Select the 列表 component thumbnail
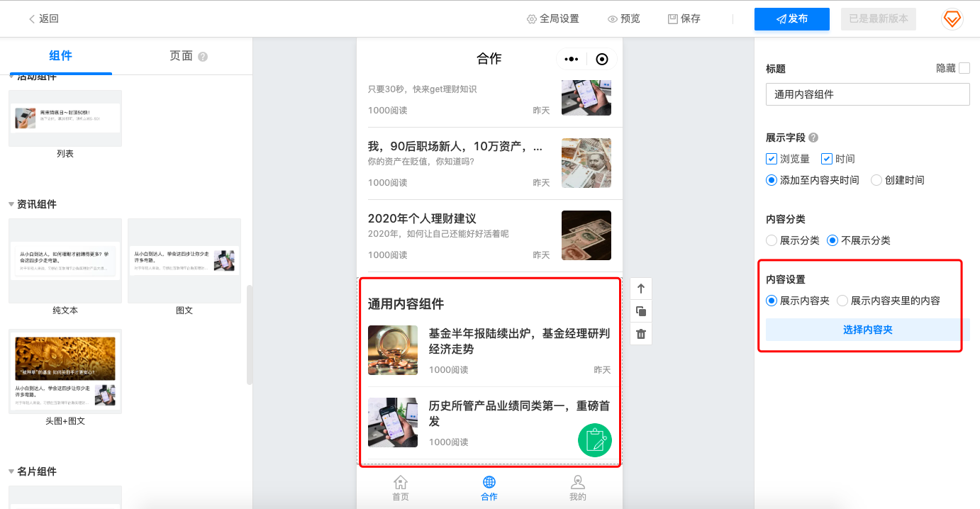 (x=65, y=118)
